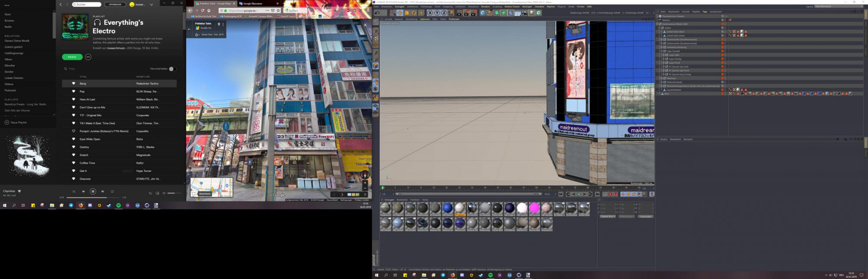This screenshot has height=279, width=868.
Task: Add a Cube primitive object
Action: click(482, 13)
